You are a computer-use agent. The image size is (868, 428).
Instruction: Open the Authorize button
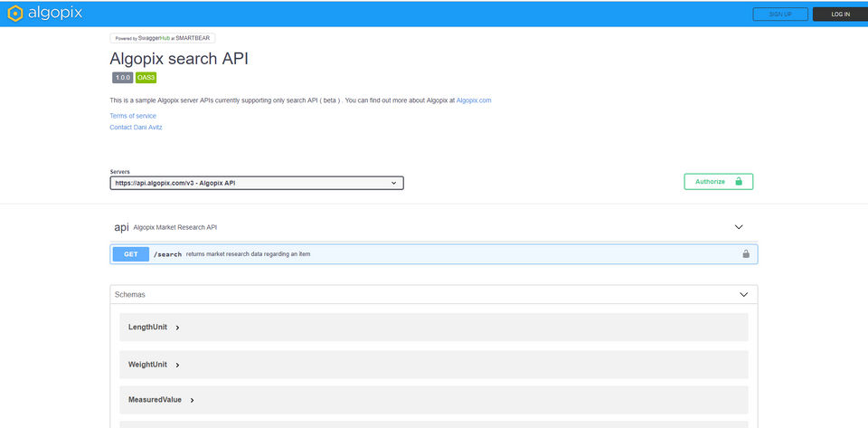click(x=719, y=182)
